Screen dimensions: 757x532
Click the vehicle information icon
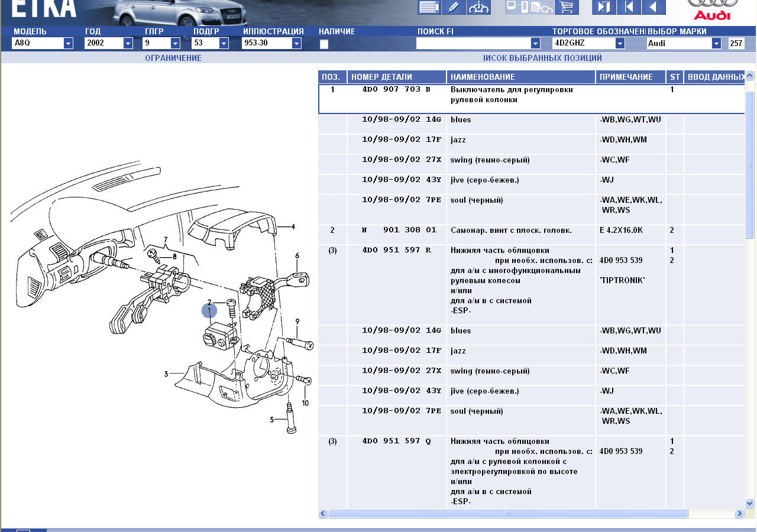coord(478,7)
